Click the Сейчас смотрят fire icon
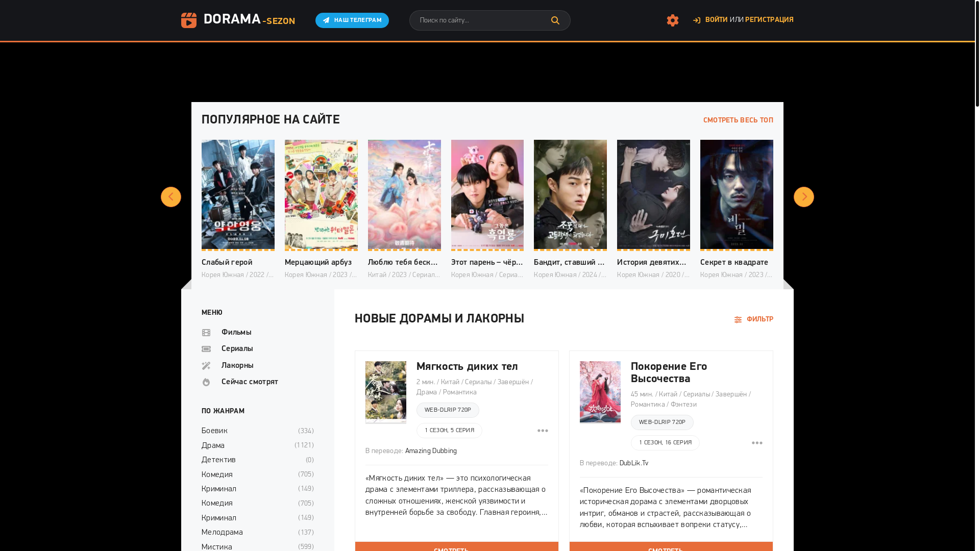The width and height of the screenshot is (980, 551). tap(206, 382)
